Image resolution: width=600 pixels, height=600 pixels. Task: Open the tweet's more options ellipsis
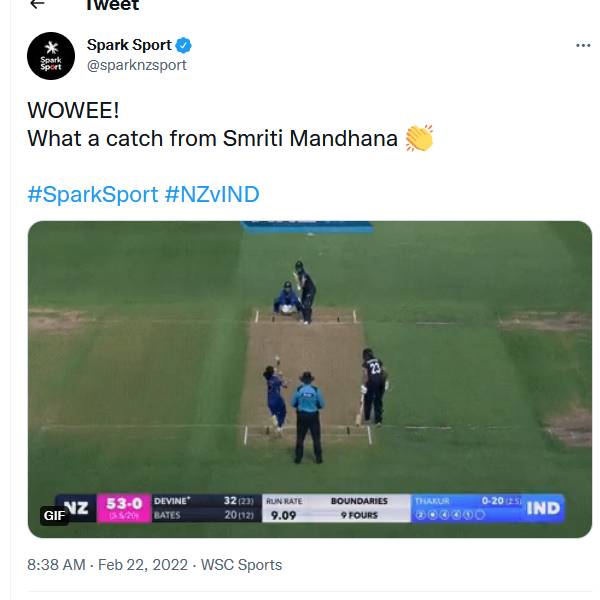pyautogui.click(x=583, y=46)
